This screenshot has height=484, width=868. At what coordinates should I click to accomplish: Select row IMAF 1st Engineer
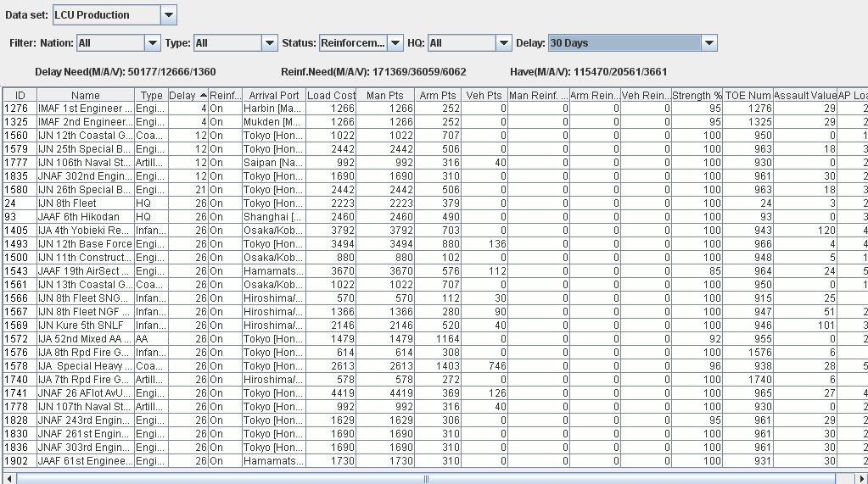coord(434,108)
